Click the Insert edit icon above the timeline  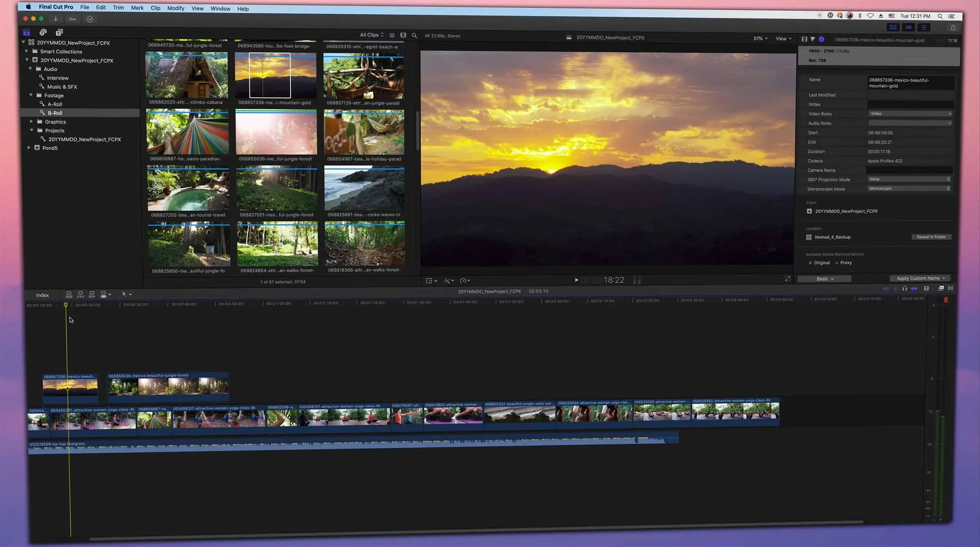coord(80,294)
